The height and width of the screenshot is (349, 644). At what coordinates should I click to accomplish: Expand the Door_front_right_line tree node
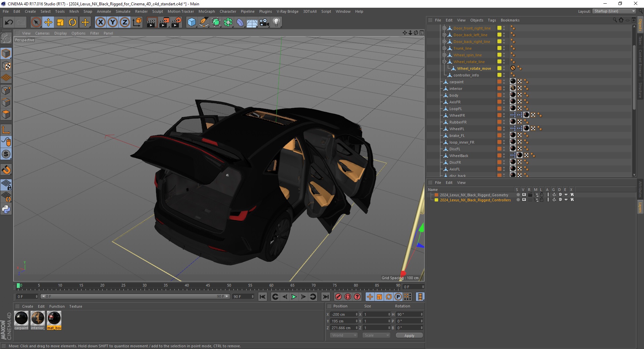click(x=444, y=28)
